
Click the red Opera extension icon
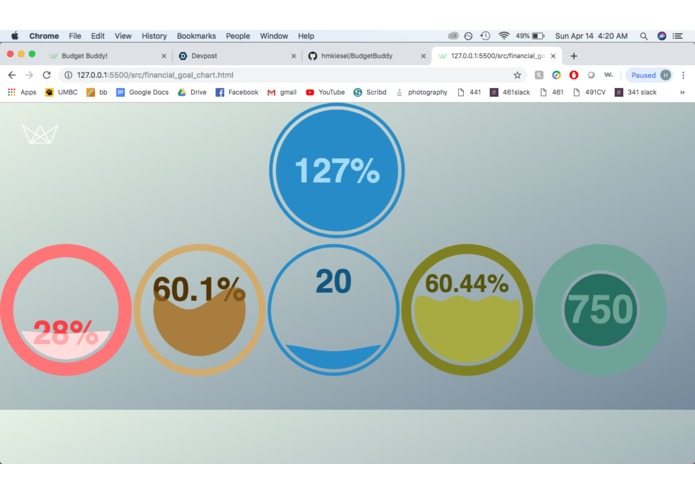click(574, 75)
